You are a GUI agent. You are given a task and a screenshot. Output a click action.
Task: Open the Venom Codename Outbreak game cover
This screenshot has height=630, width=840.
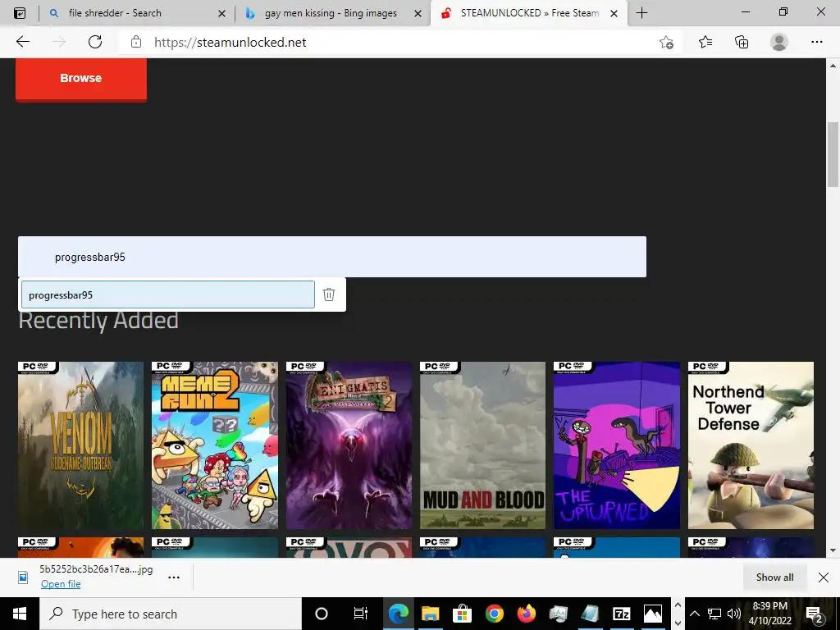point(81,445)
